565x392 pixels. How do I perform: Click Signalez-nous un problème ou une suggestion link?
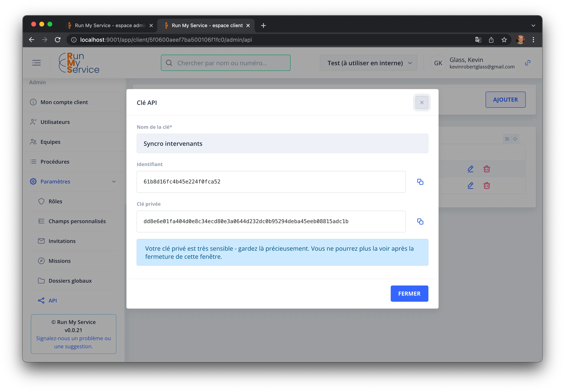tap(73, 342)
